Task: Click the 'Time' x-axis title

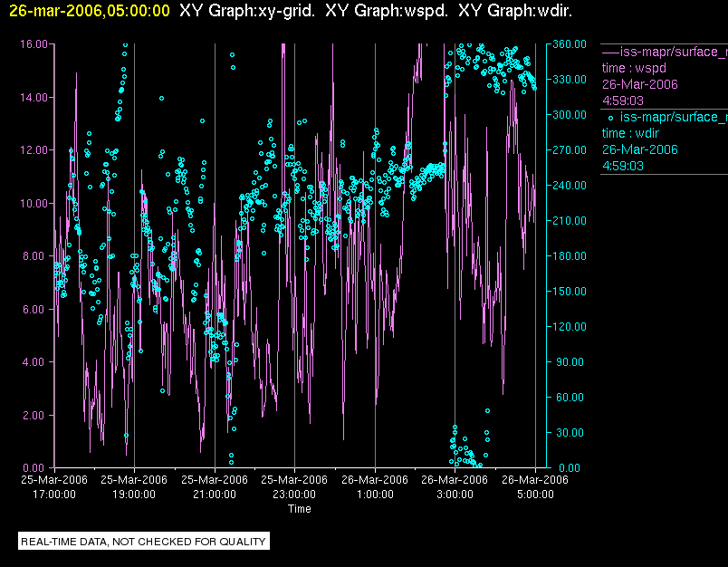Action: (300, 509)
